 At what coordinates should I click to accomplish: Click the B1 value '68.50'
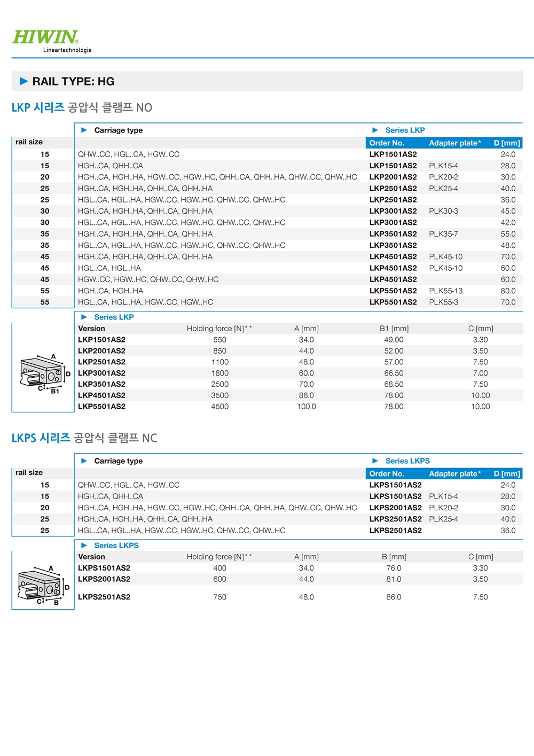(x=394, y=384)
